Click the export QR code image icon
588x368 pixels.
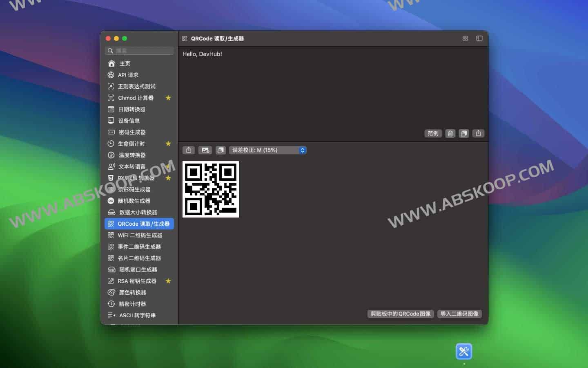click(188, 150)
